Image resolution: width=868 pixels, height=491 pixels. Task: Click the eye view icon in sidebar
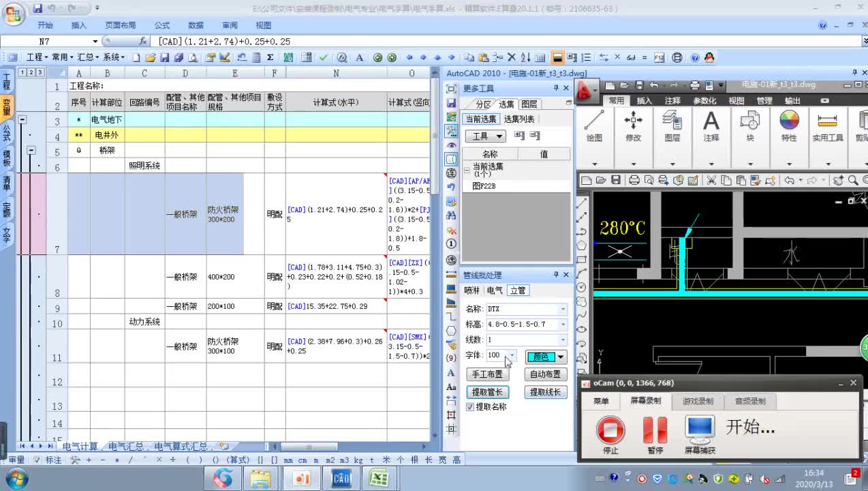coord(451,145)
